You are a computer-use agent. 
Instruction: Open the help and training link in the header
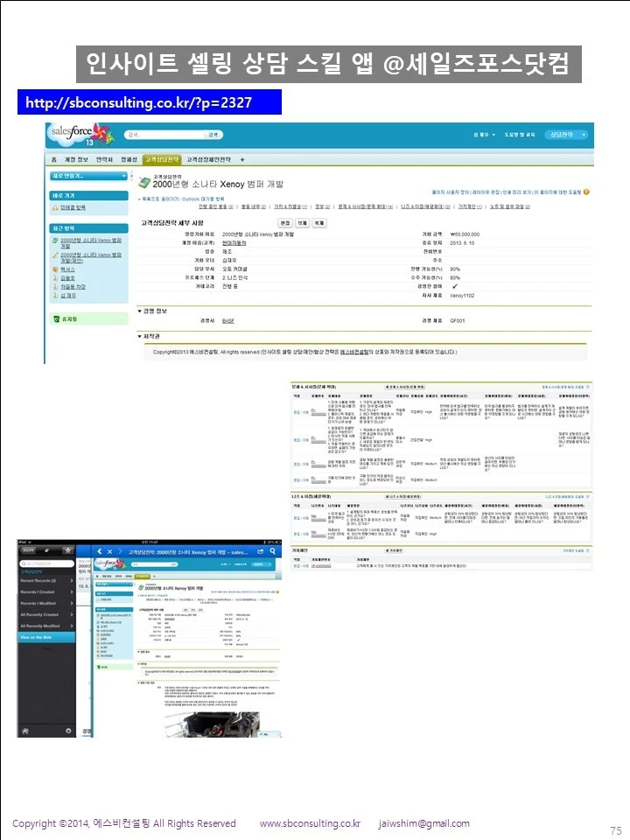pyautogui.click(x=519, y=135)
